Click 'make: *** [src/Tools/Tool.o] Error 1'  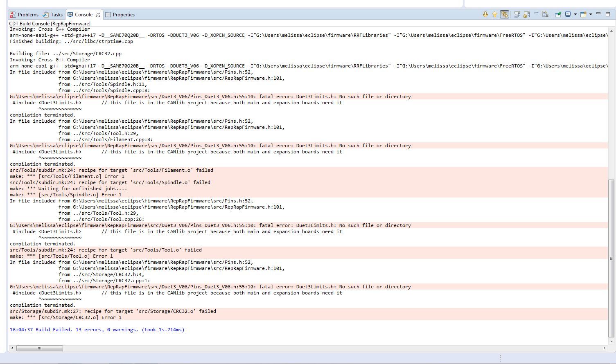coord(61,256)
